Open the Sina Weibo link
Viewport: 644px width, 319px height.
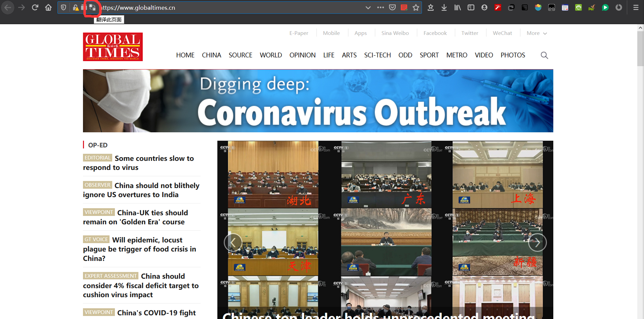coord(395,33)
